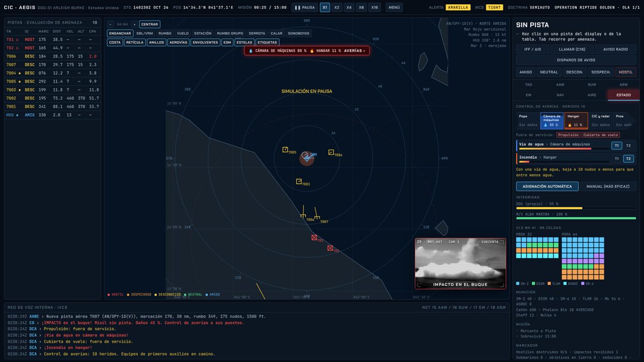Switch to the AAW tab
Viewport: 644px width, 362px height.
click(560, 85)
